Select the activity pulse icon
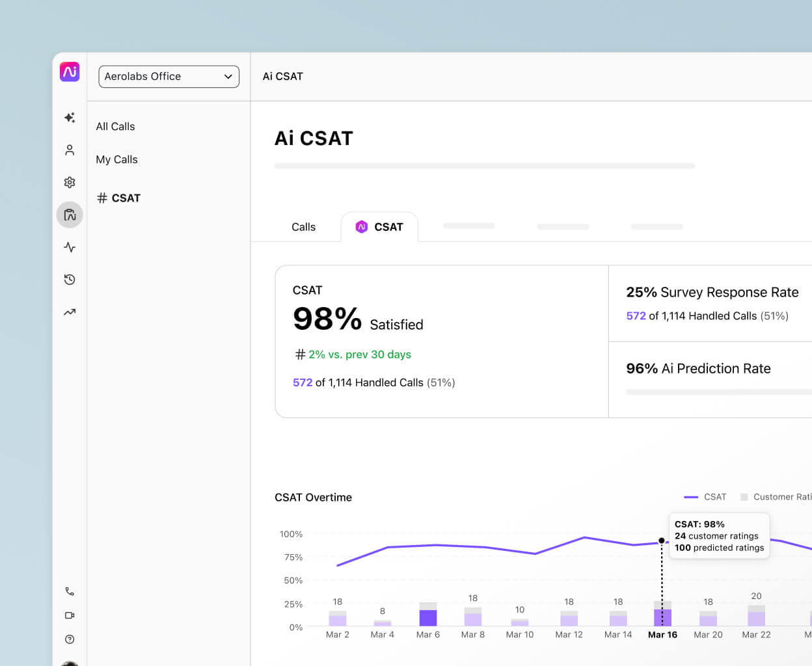The height and width of the screenshot is (666, 812). point(70,247)
